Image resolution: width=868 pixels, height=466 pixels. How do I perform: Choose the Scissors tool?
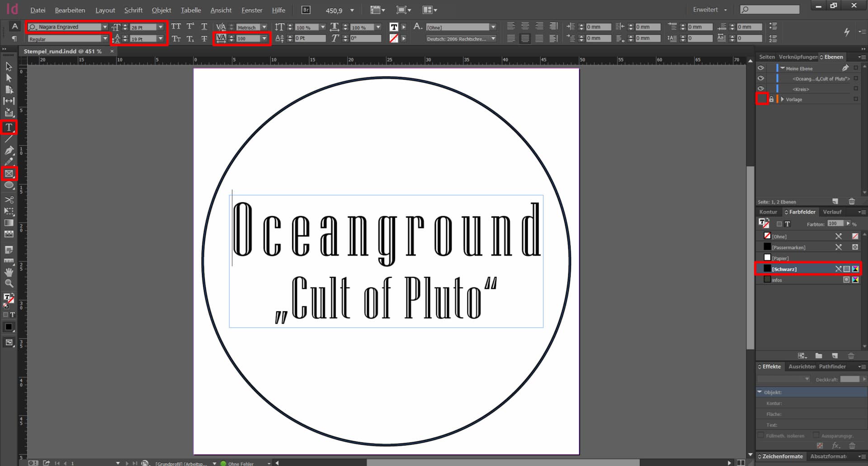9,200
